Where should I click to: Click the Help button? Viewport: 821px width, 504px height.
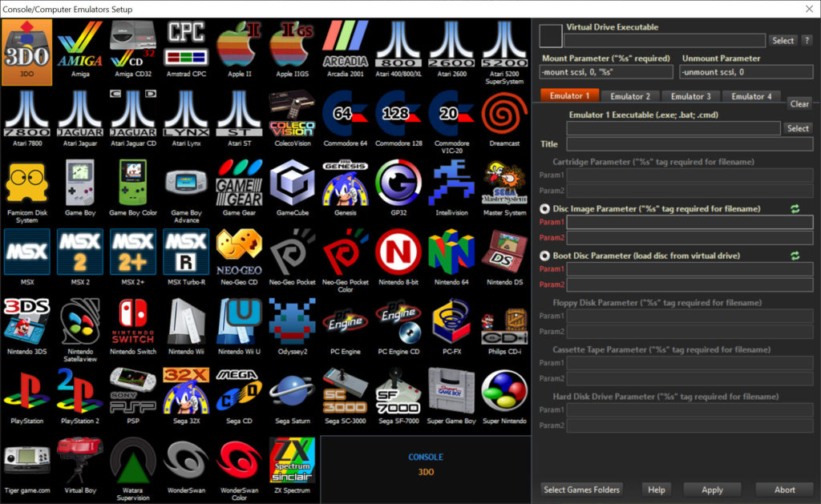pos(656,490)
